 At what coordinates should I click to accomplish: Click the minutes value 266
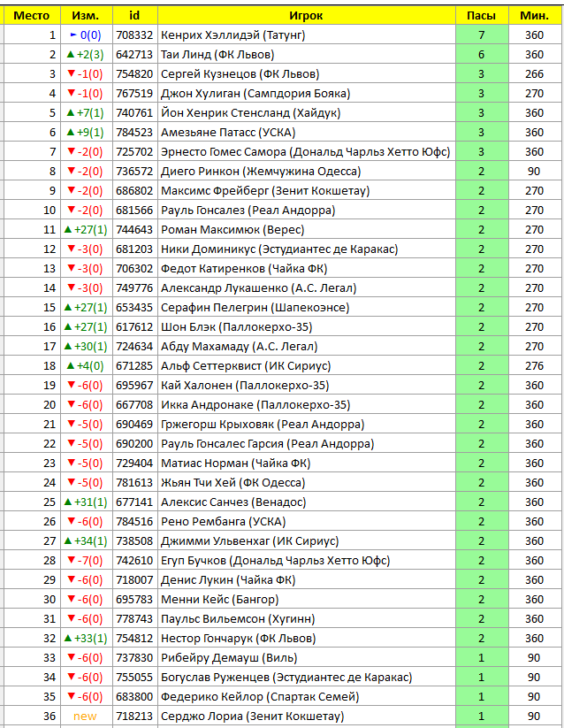534,73
